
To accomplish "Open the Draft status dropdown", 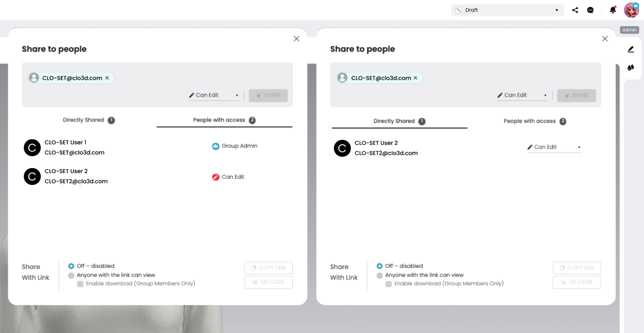I will pyautogui.click(x=507, y=10).
